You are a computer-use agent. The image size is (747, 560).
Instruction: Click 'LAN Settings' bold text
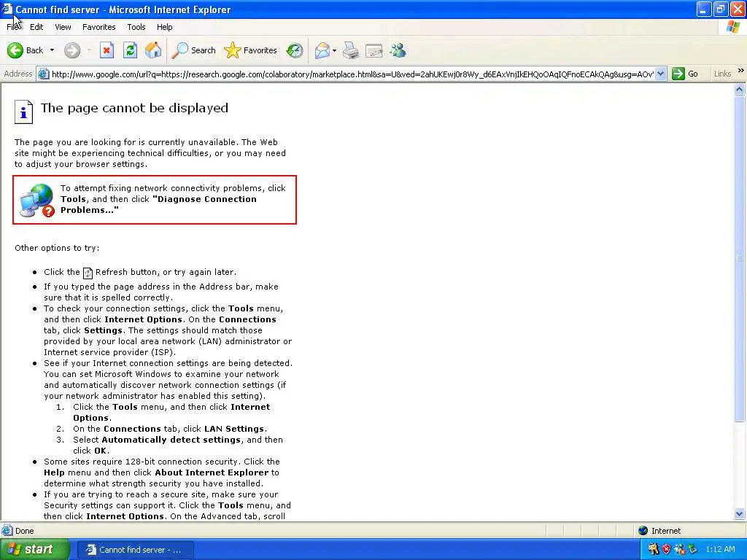coord(234,429)
